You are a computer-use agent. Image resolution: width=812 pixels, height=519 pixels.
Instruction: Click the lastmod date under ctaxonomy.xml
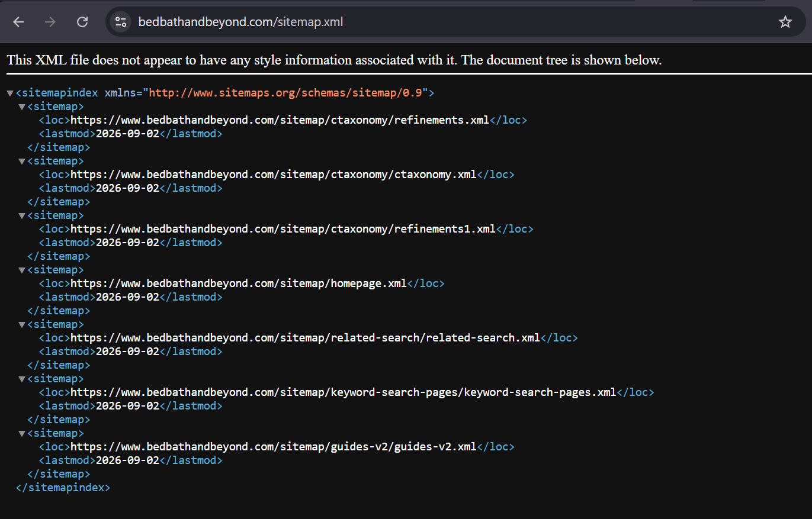click(127, 188)
